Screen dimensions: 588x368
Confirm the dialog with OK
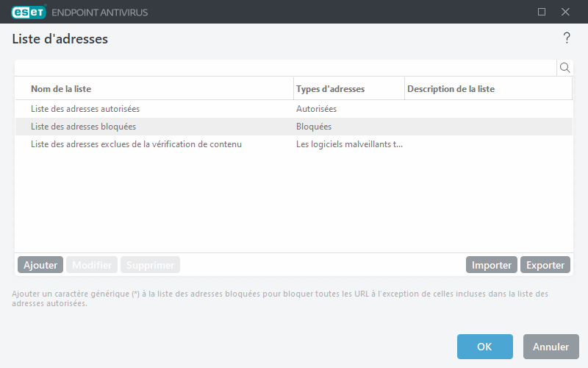484,347
